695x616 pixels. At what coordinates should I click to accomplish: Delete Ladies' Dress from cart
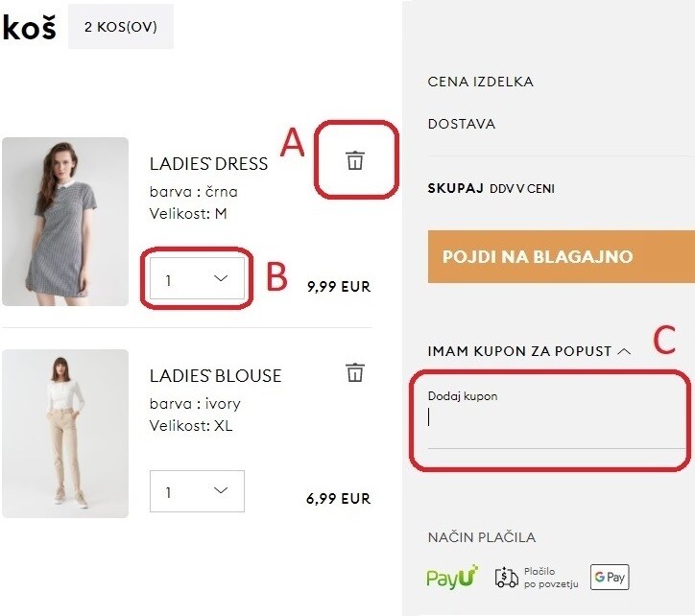pyautogui.click(x=355, y=160)
